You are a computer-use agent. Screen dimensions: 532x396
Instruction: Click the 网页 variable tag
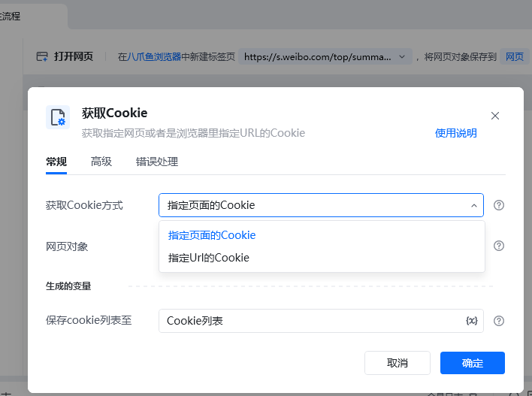pyautogui.click(x=514, y=56)
